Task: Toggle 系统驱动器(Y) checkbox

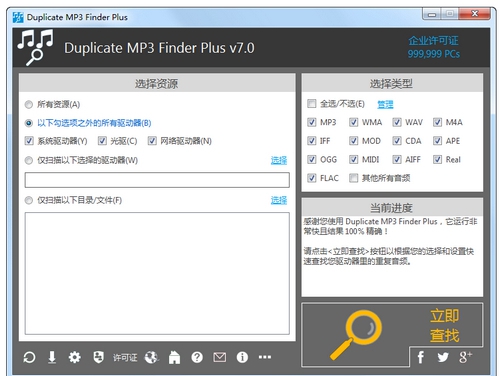Action: 29,141
